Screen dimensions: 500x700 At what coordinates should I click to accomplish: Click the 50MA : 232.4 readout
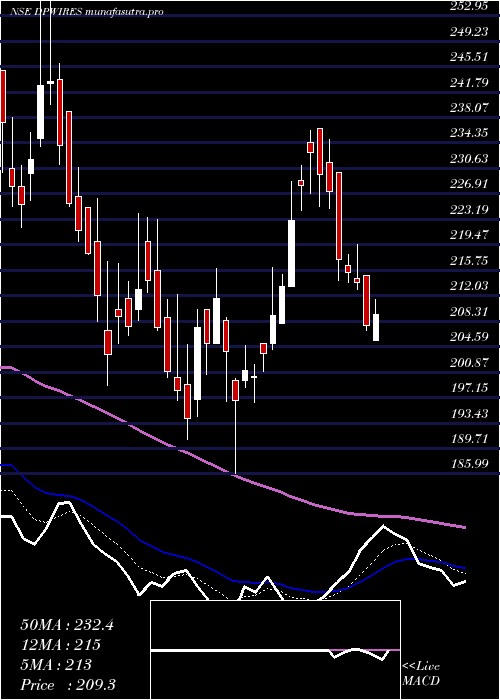point(67,625)
